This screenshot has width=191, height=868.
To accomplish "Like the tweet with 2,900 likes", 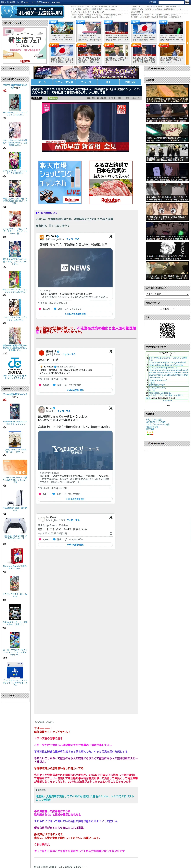I will tap(40, 539).
